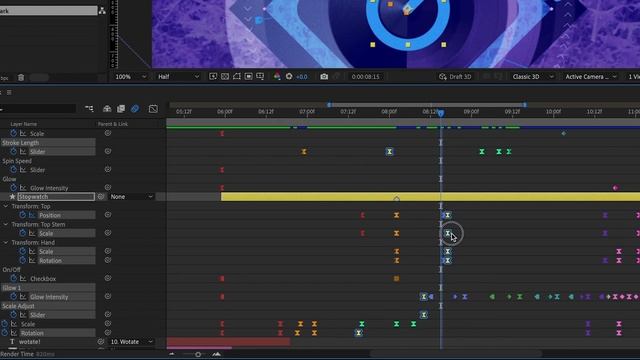Toggle stopwatch for Hand Rotation property
This screenshot has width=640, height=360.
pos(22,260)
